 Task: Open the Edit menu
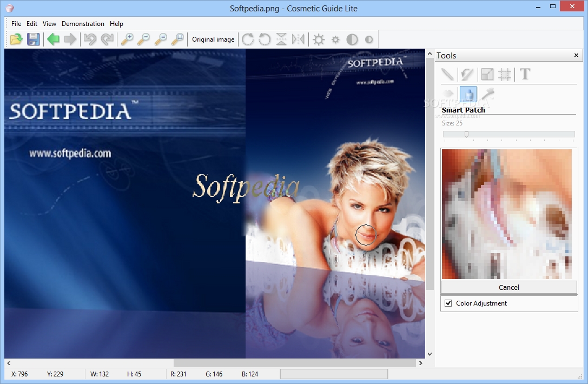[32, 24]
